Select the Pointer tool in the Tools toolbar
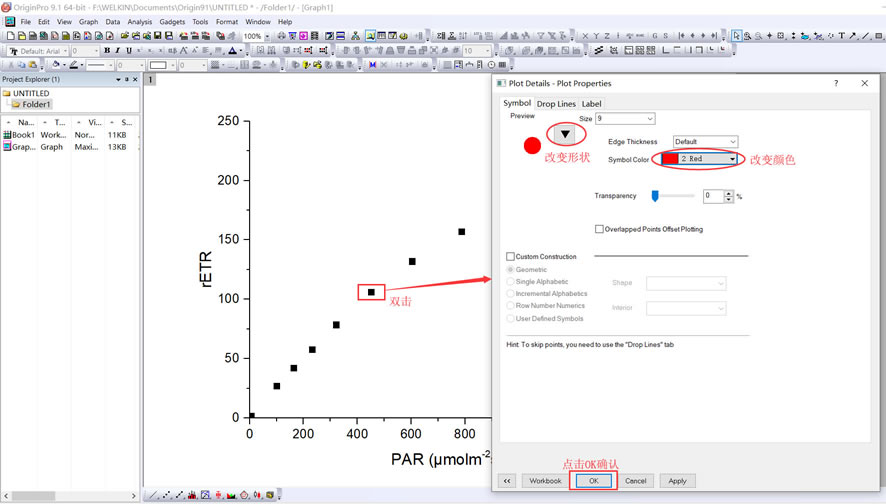The image size is (886, 504). 736,36
